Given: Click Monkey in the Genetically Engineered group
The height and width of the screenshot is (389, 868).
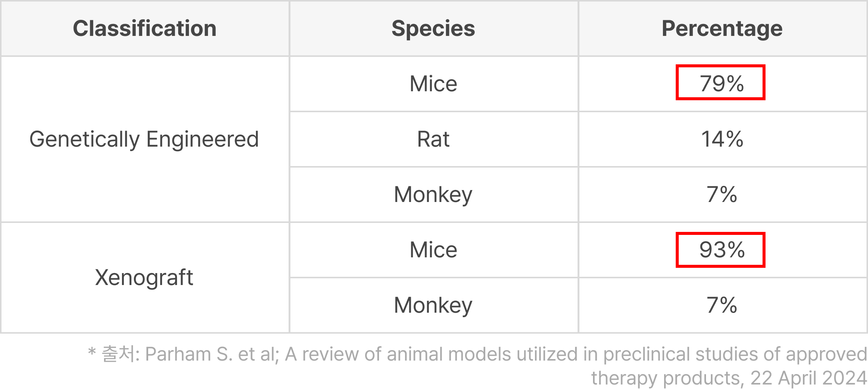Looking at the screenshot, I should (433, 194).
